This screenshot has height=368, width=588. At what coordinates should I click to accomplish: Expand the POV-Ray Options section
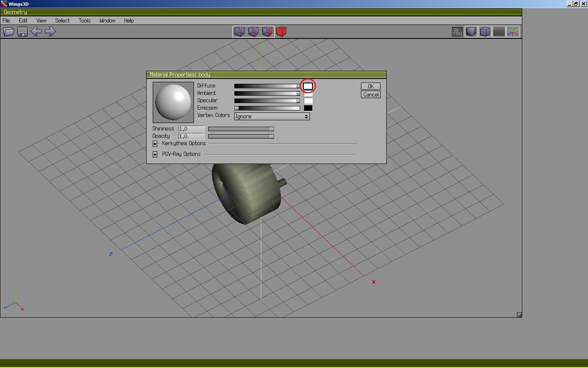click(155, 154)
